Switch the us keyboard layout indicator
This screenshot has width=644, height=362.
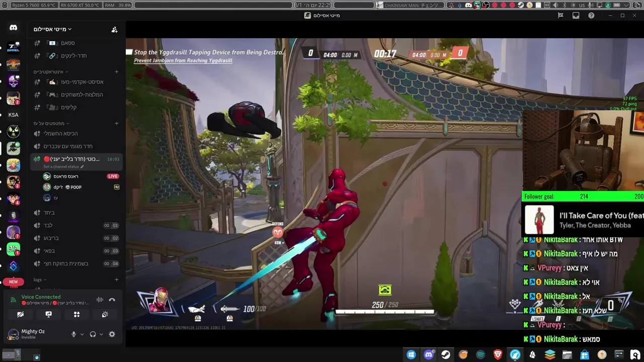(x=582, y=5)
